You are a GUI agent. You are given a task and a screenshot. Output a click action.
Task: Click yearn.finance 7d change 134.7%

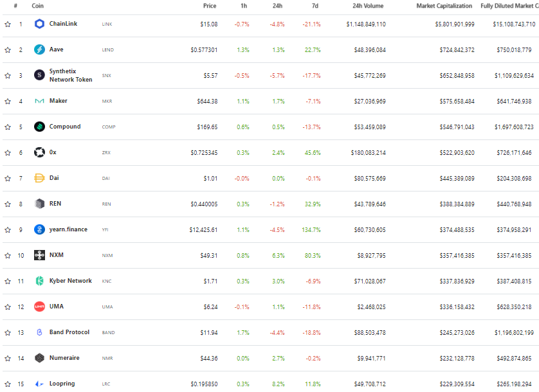(311, 230)
